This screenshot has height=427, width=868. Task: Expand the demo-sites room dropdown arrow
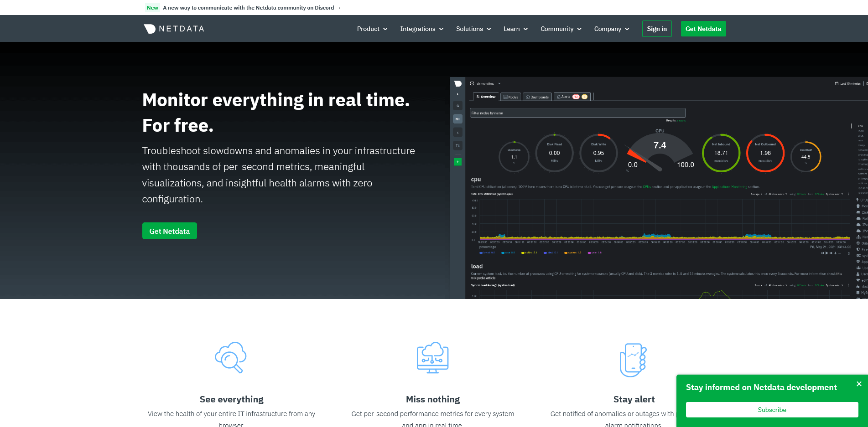coord(499,83)
